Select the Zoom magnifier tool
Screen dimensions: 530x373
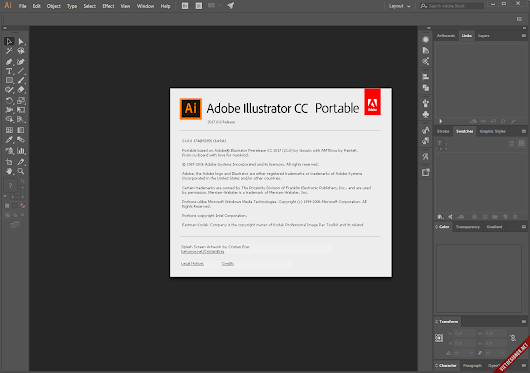tap(21, 171)
